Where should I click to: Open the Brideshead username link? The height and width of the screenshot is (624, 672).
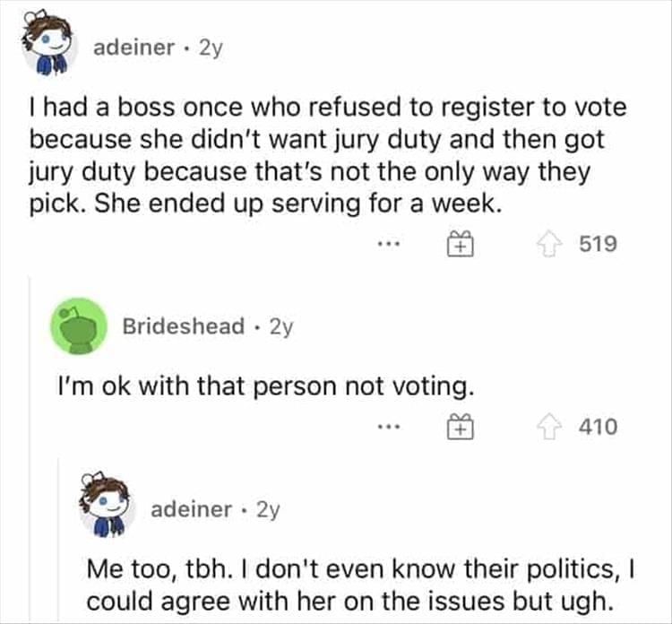(x=184, y=327)
